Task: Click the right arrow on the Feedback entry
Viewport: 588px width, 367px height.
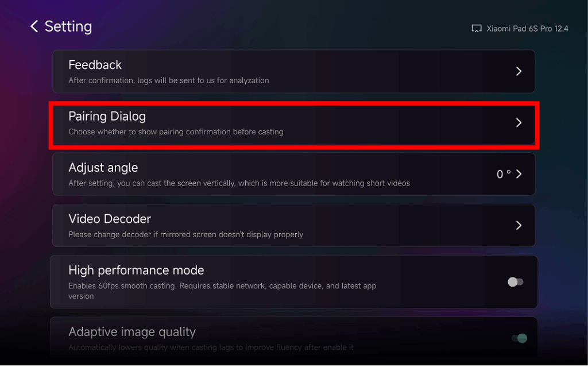Action: click(x=519, y=71)
